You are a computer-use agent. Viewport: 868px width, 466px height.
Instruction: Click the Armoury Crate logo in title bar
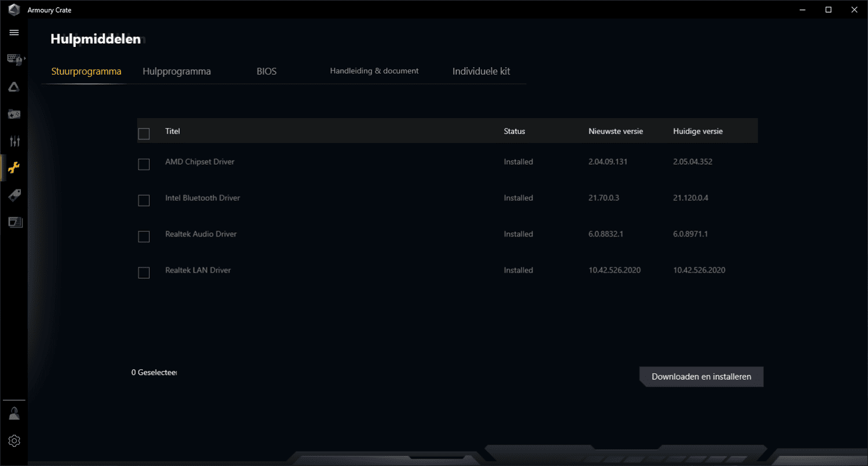[x=14, y=10]
